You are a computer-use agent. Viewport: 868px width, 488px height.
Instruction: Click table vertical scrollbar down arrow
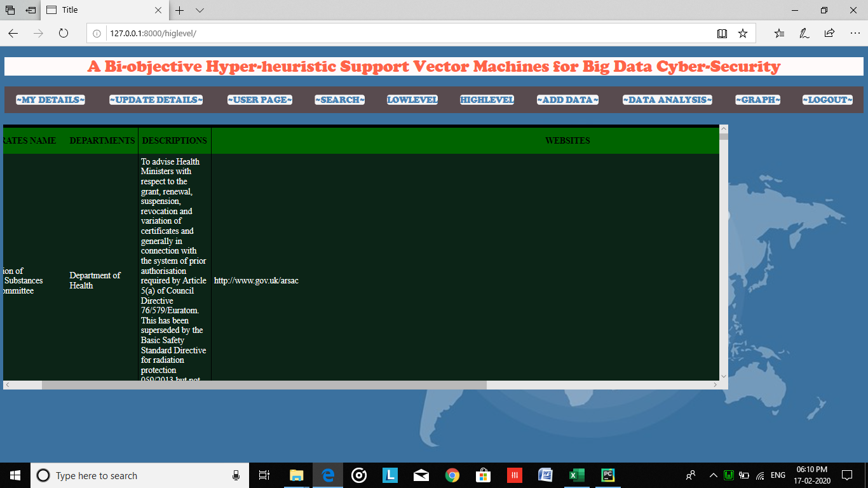(724, 376)
